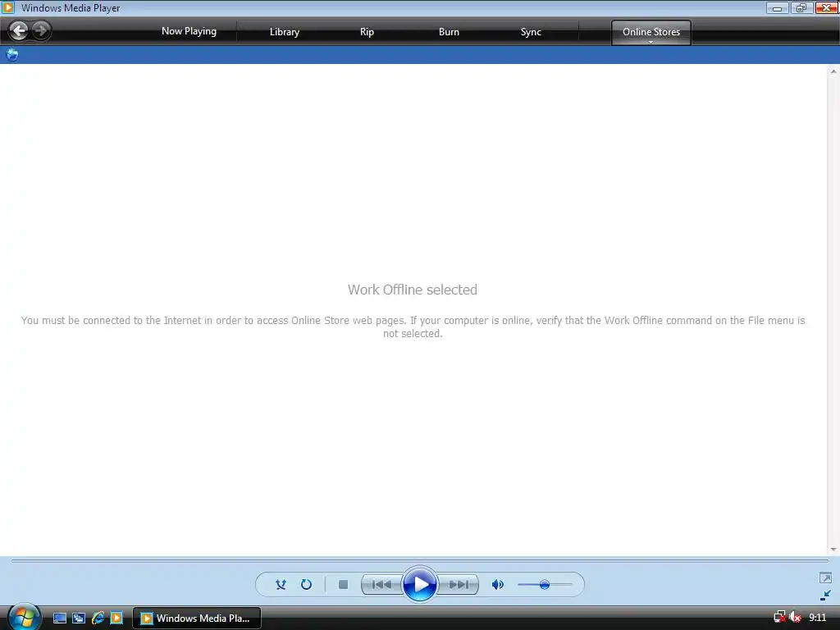Click the scrollbar up arrow
The width and height of the screenshot is (840, 630).
833,71
